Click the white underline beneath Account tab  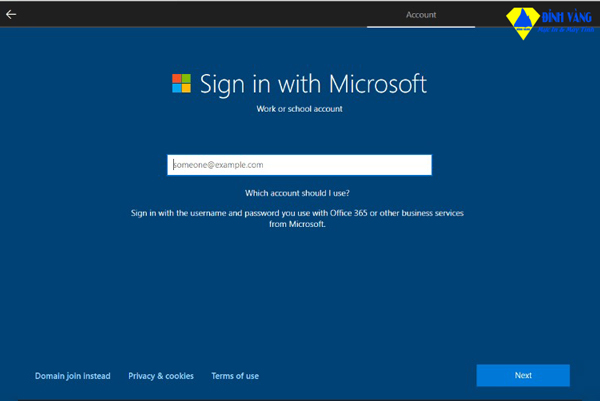tap(420, 27)
